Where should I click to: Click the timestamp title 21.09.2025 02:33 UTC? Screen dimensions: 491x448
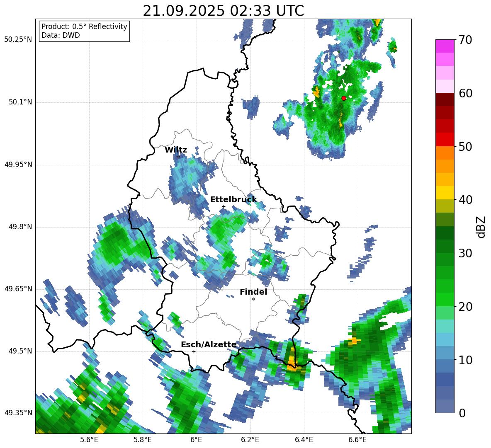[223, 11]
